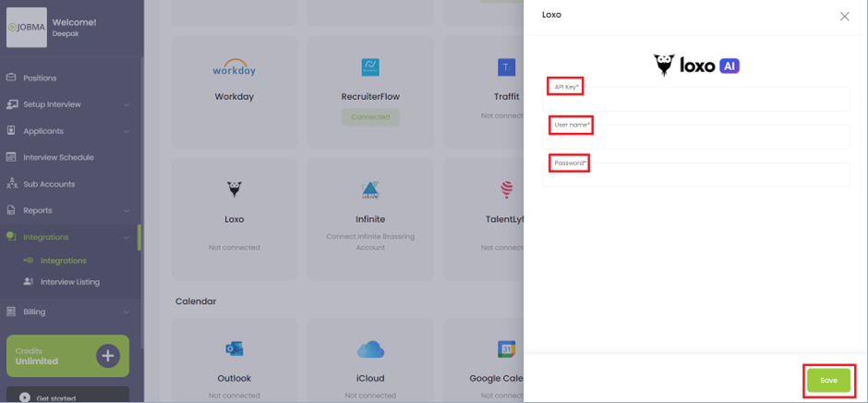Collapse the Integrations menu chevron
This screenshot has width=868, height=403.
coord(127,238)
